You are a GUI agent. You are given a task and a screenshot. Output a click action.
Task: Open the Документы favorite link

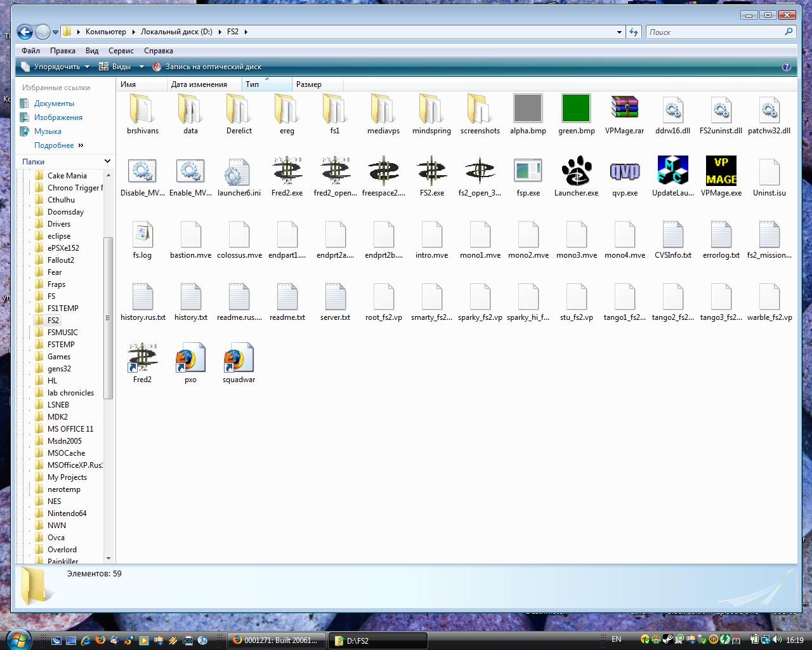(x=54, y=103)
